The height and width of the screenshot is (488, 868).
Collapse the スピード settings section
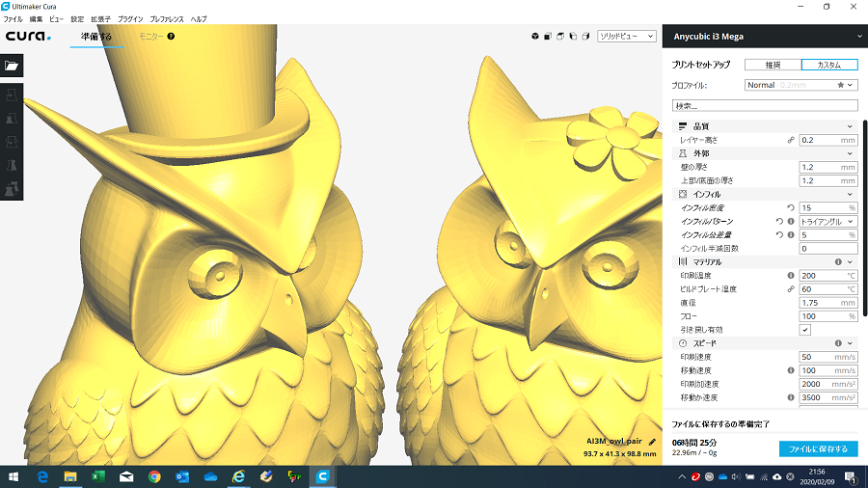pyautogui.click(x=850, y=343)
